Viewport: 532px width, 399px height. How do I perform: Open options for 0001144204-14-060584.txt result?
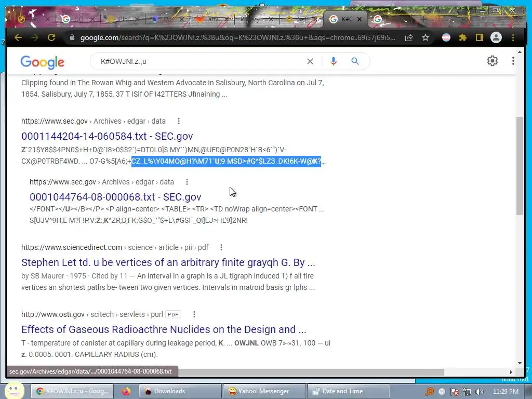pyautogui.click(x=179, y=121)
